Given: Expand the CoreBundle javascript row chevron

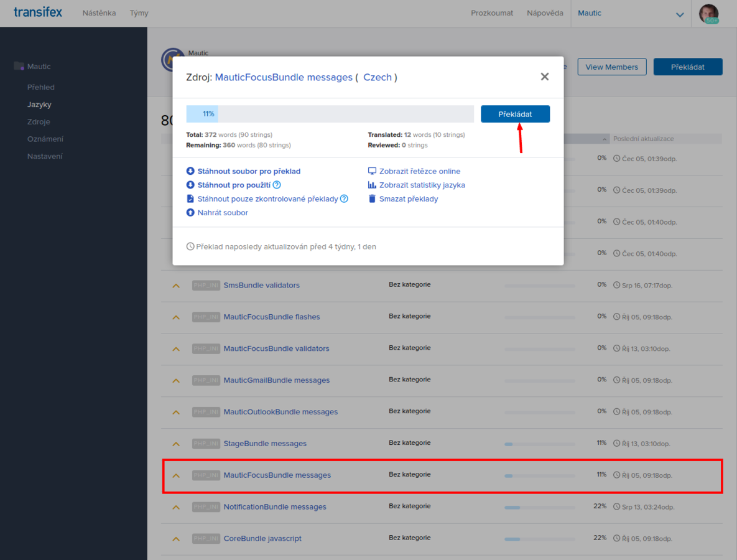Looking at the screenshot, I should (x=176, y=539).
